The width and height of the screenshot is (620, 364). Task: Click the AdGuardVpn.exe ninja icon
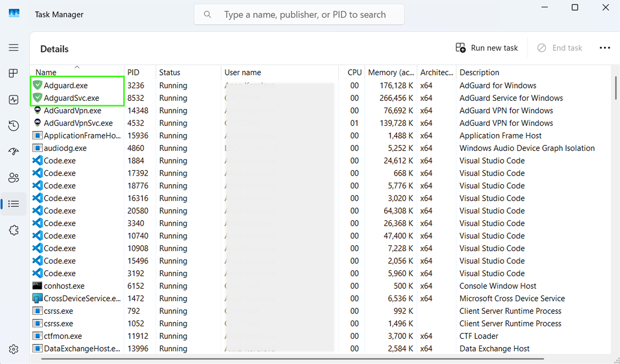[x=37, y=110]
